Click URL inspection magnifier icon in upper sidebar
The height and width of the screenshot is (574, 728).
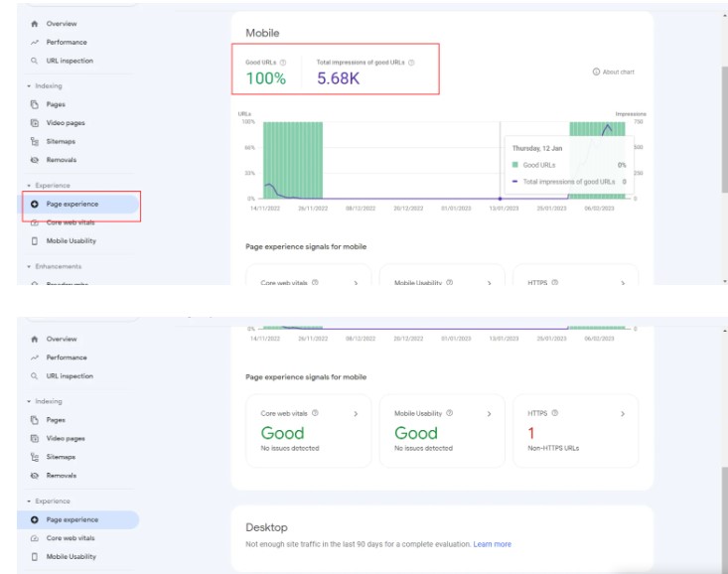click(x=34, y=61)
